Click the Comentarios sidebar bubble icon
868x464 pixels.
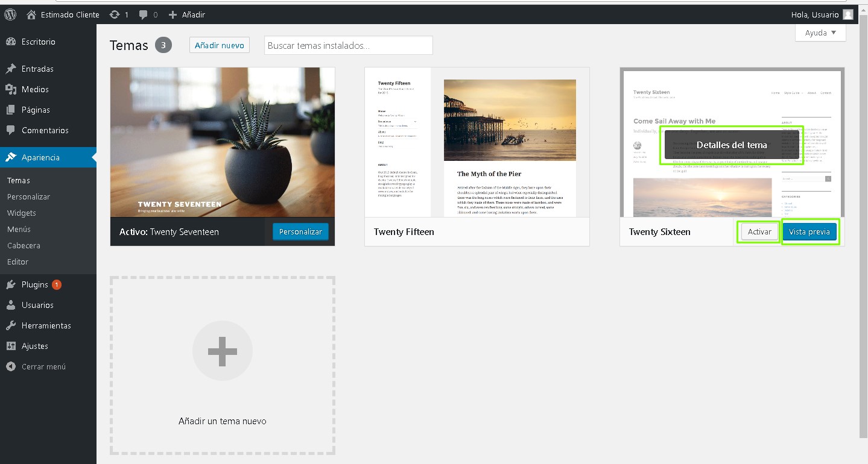tap(11, 130)
